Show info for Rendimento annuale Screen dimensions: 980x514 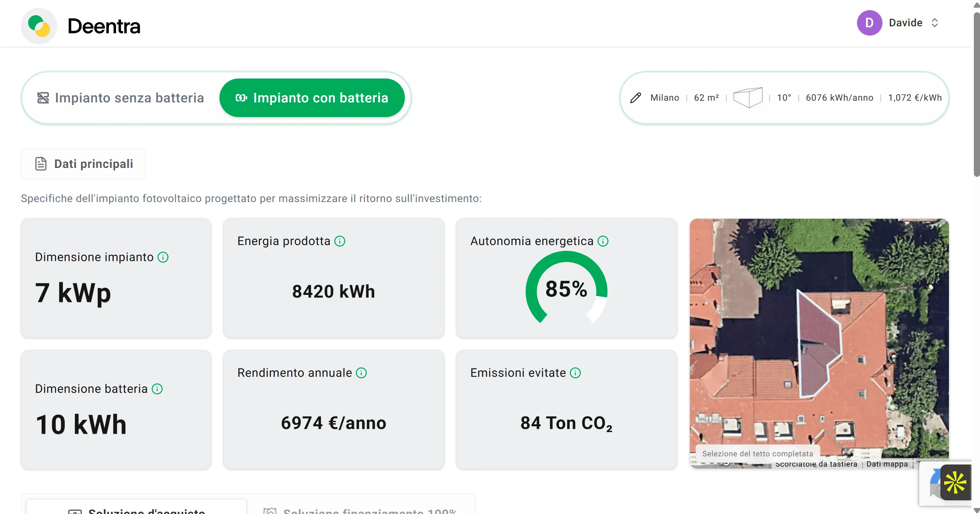click(361, 373)
